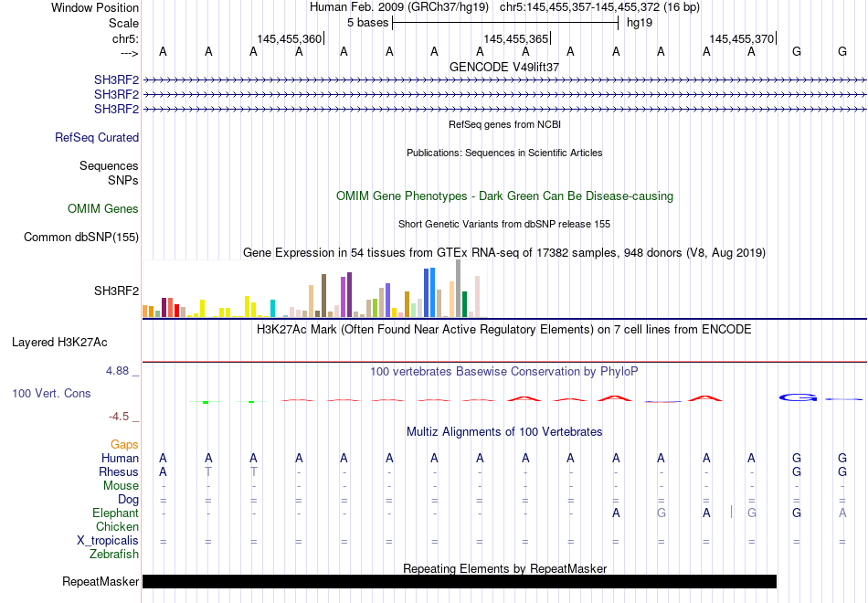
Task: Click the ---> sequence direction arrow label
Action: pos(129,53)
